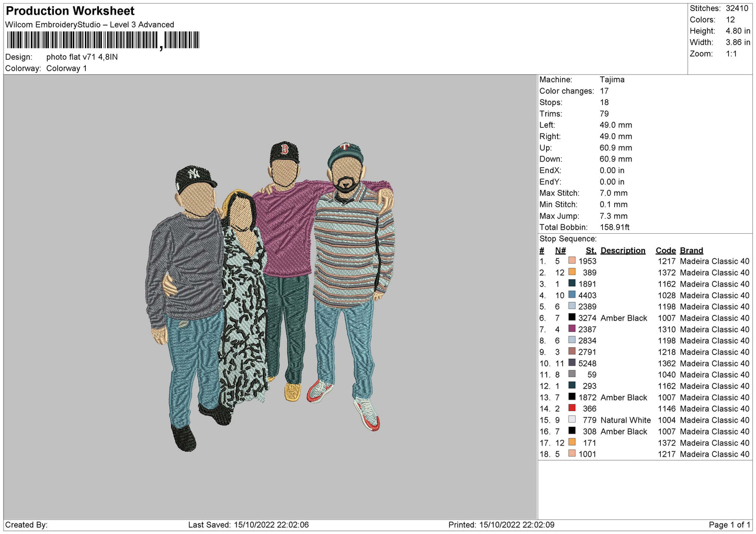Image resolution: width=756 pixels, height=534 pixels.
Task: Click the 'Description' column header
Action: click(x=623, y=251)
